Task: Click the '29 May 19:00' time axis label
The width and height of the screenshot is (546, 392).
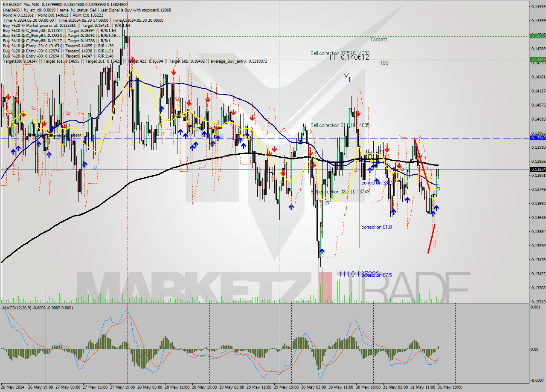Action: 286,387
